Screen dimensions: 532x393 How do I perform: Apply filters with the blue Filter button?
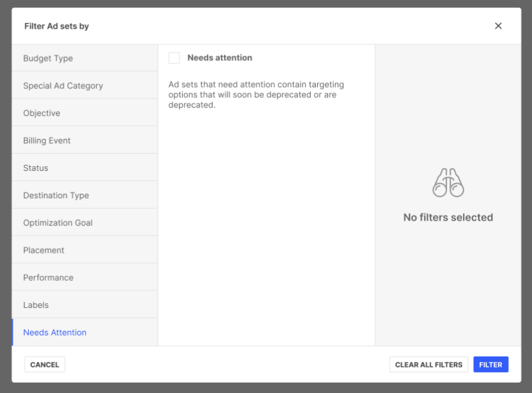pyautogui.click(x=490, y=365)
